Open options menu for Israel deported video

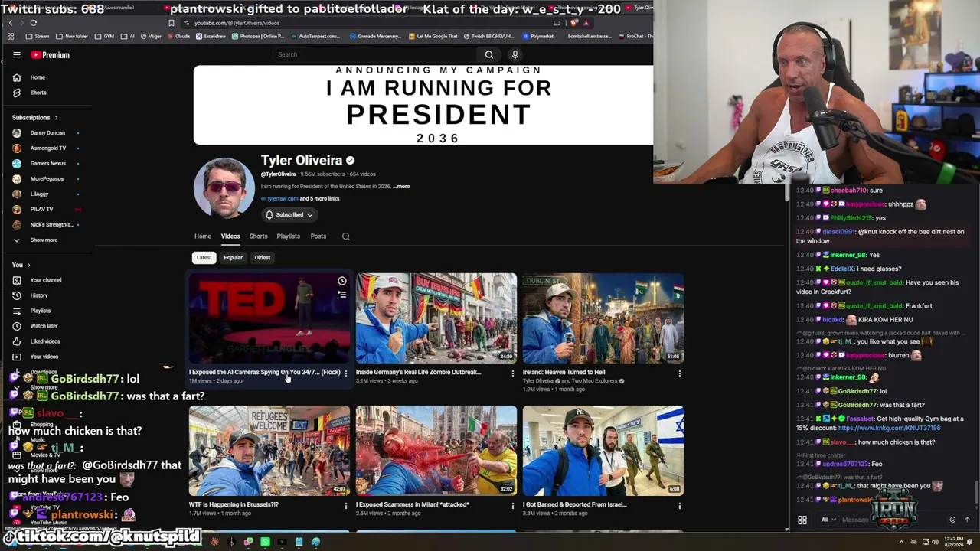tap(680, 506)
